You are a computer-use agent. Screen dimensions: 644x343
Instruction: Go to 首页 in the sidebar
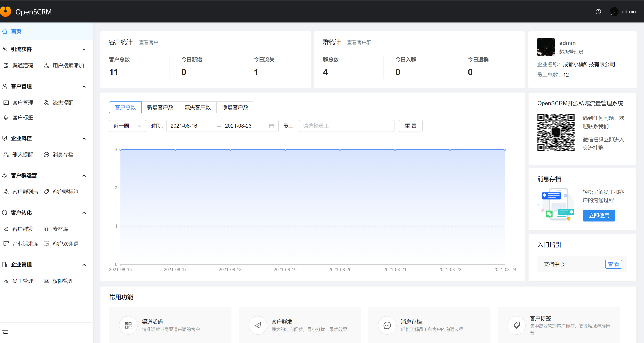point(16,31)
